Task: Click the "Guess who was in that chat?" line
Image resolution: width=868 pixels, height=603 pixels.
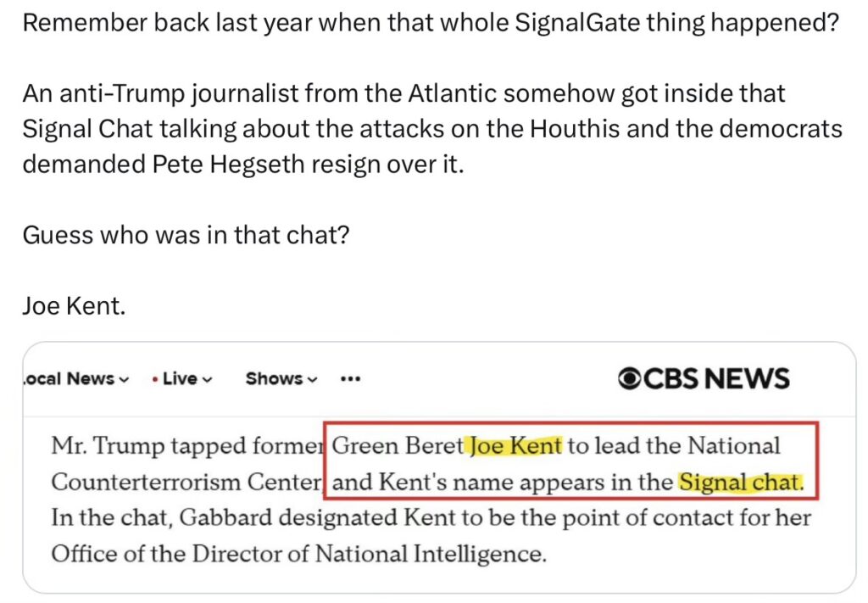Action: 186,234
